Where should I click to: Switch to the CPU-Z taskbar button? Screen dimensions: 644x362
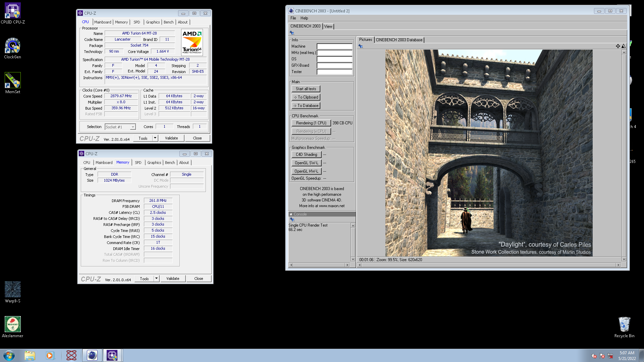coord(112,355)
